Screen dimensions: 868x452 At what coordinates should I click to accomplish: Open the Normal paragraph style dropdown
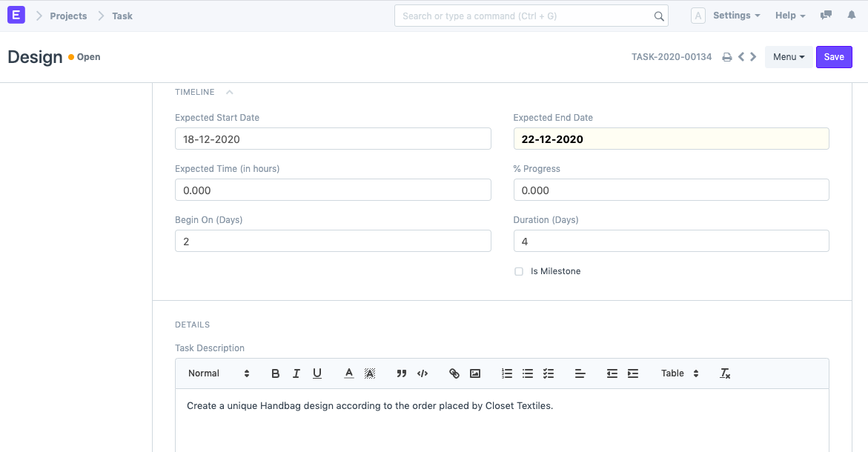pyautogui.click(x=215, y=373)
